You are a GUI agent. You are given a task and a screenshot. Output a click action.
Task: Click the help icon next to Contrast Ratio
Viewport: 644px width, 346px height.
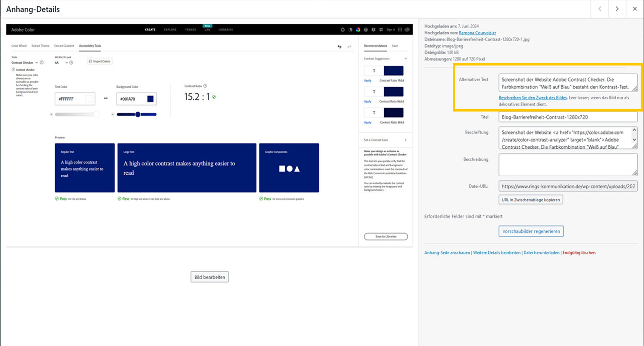click(205, 86)
